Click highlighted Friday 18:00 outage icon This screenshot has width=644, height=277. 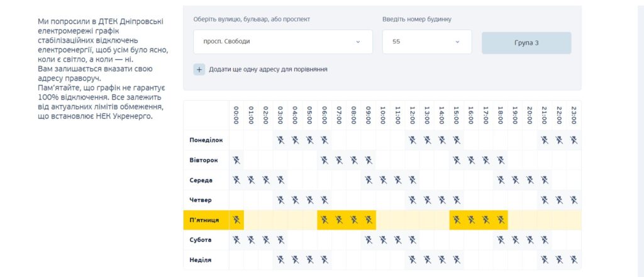click(500, 220)
